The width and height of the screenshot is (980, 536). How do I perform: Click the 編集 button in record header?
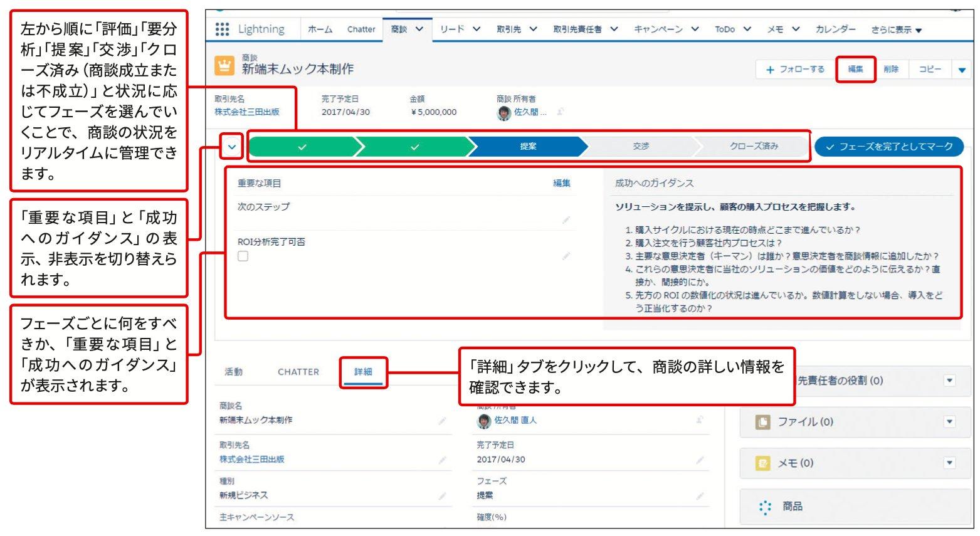(x=856, y=69)
